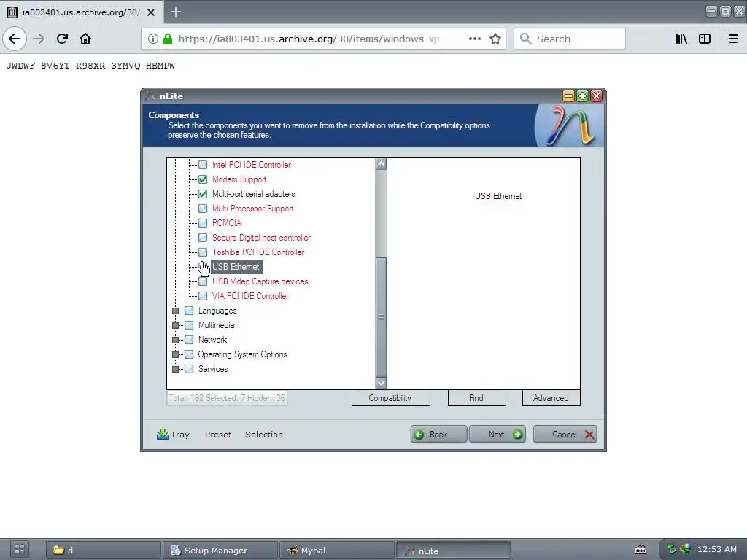The height and width of the screenshot is (560, 747).
Task: Open the on-screen keyboard tray icon
Action: click(x=640, y=550)
